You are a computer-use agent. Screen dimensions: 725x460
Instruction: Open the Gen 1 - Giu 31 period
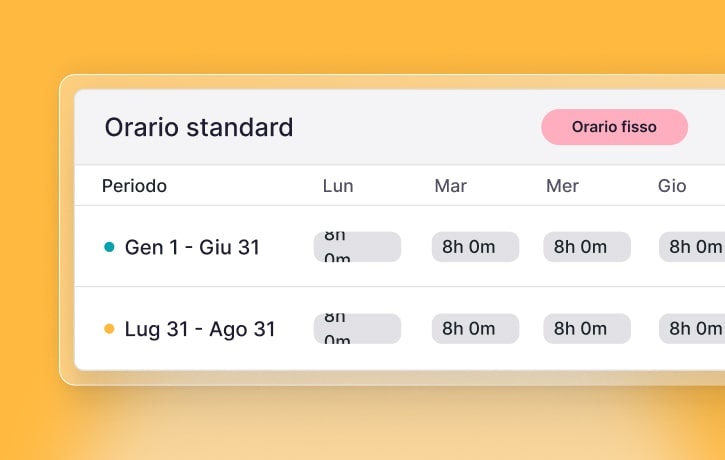coord(192,247)
